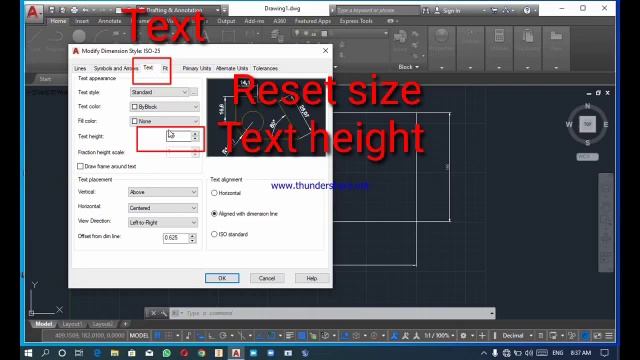640x360 pixels.
Task: Select the Horizontal text alignment radio button
Action: (214, 193)
